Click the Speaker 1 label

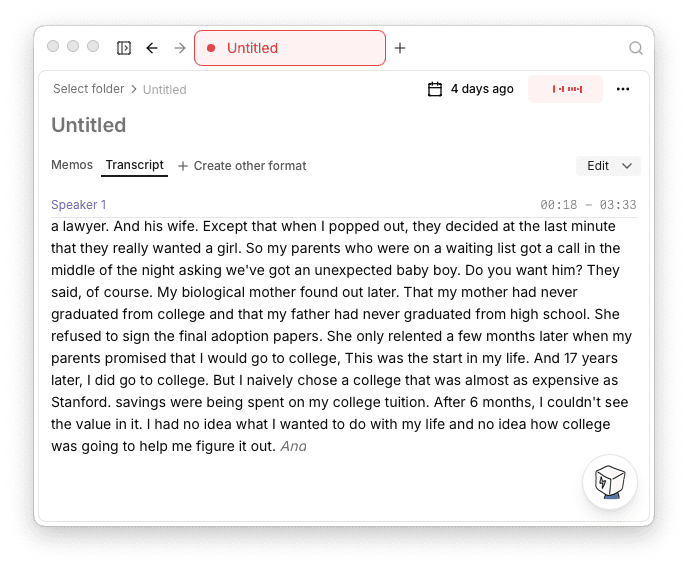click(x=79, y=205)
